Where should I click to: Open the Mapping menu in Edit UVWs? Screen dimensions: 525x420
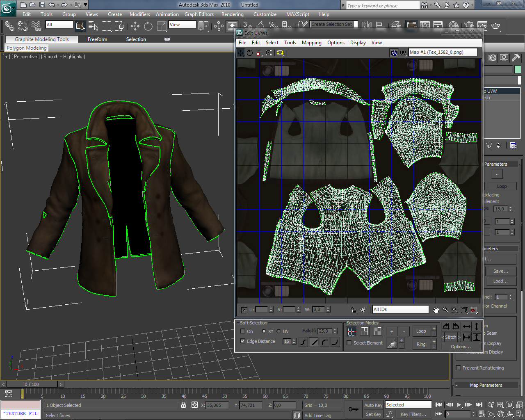[311, 43]
